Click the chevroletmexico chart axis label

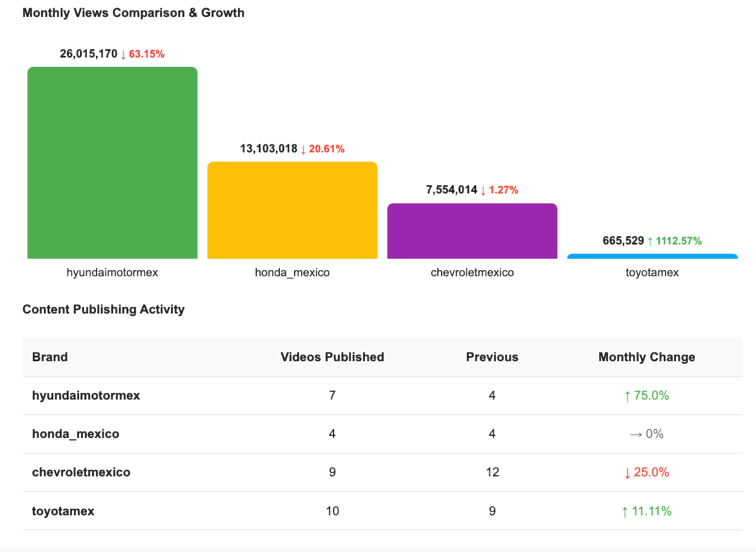472,272
